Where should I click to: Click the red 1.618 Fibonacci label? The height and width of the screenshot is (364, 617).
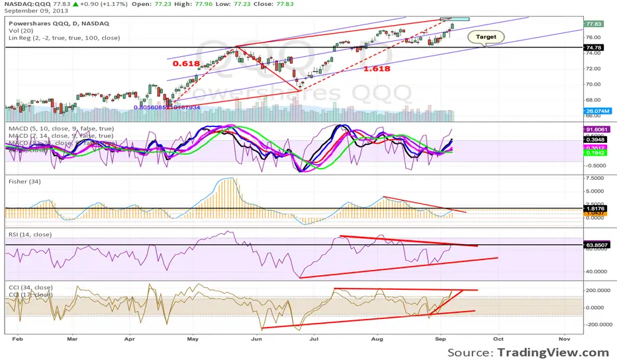point(377,68)
